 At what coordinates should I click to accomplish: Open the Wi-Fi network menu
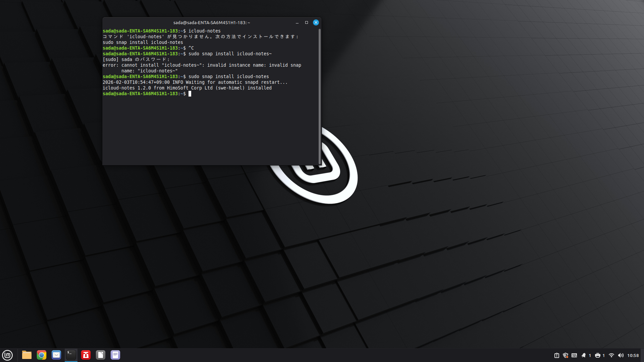click(611, 355)
